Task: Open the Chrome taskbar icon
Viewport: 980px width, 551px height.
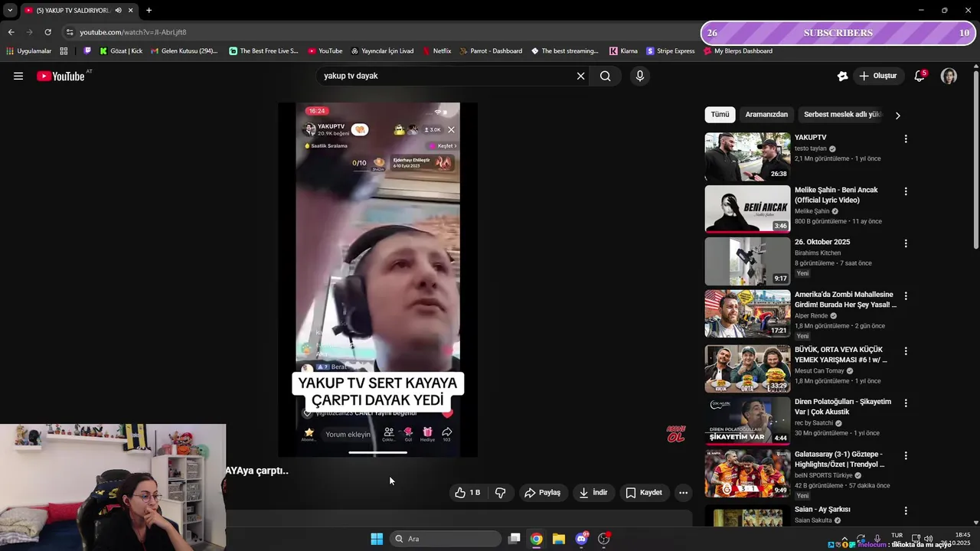Action: (x=537, y=539)
